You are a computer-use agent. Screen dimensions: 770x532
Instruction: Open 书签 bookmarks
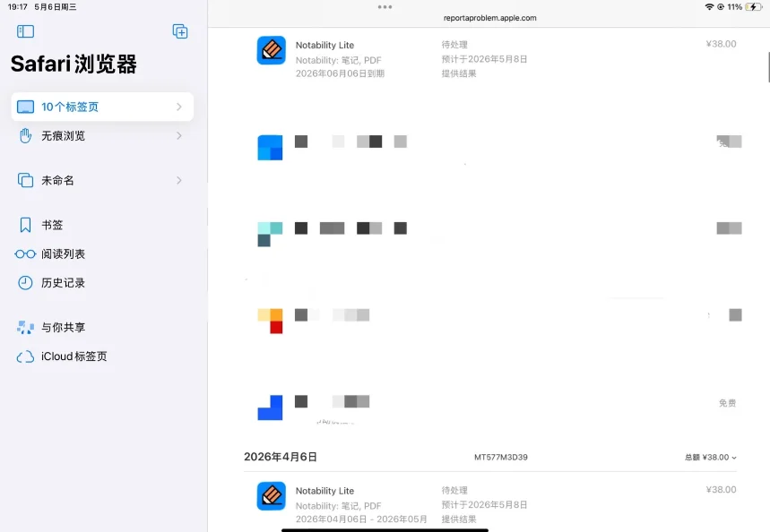coord(52,225)
